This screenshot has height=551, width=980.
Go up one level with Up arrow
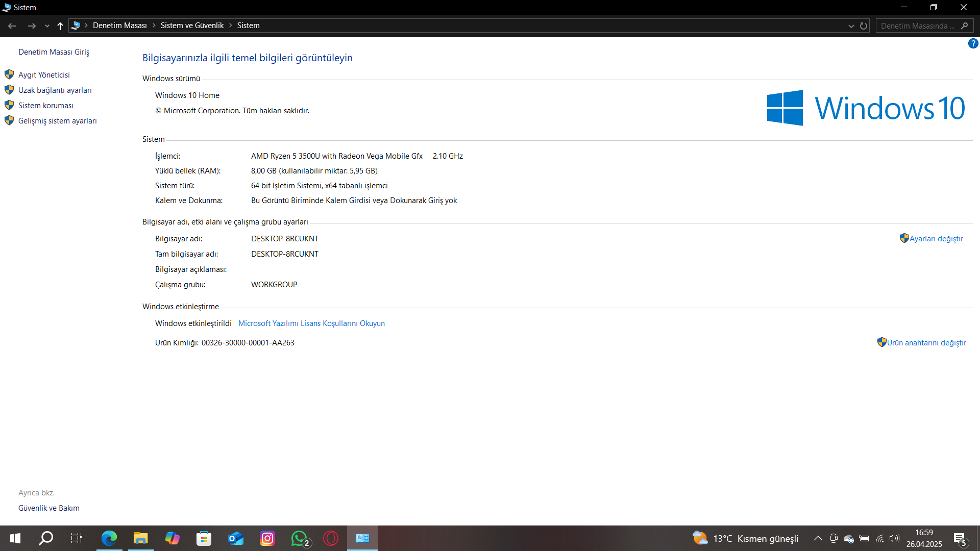click(60, 26)
